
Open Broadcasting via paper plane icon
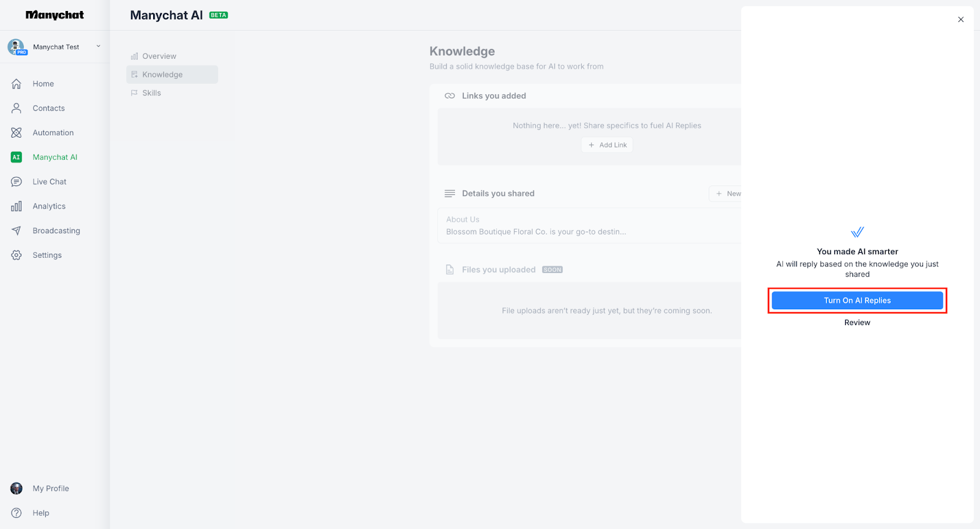pyautogui.click(x=17, y=231)
